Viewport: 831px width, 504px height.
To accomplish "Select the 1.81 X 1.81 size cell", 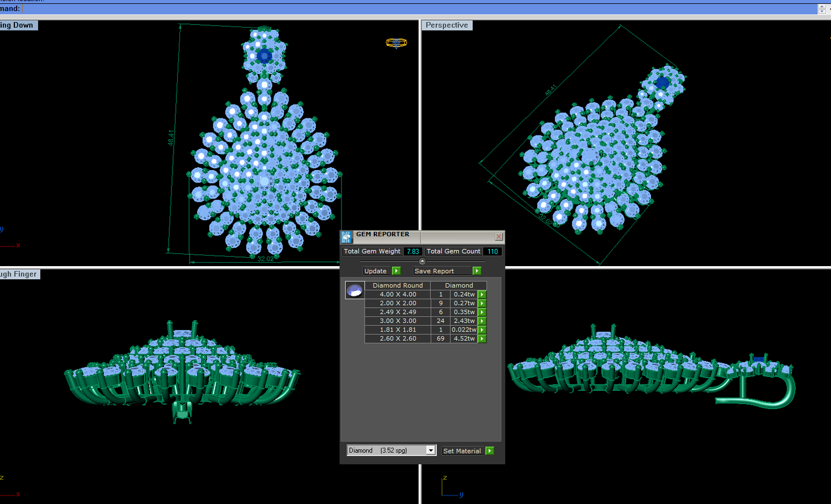I will coord(397,330).
